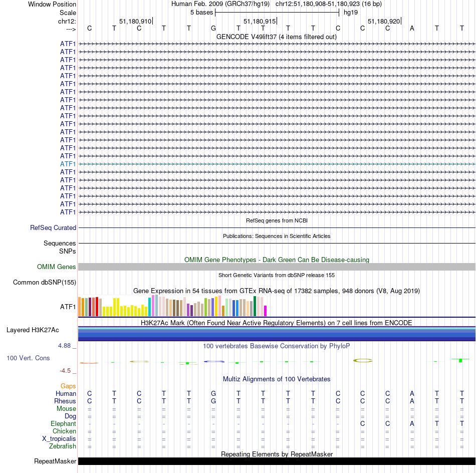Click the Layered H3K27Ac label
The height and width of the screenshot is (473, 476).
tap(33, 330)
